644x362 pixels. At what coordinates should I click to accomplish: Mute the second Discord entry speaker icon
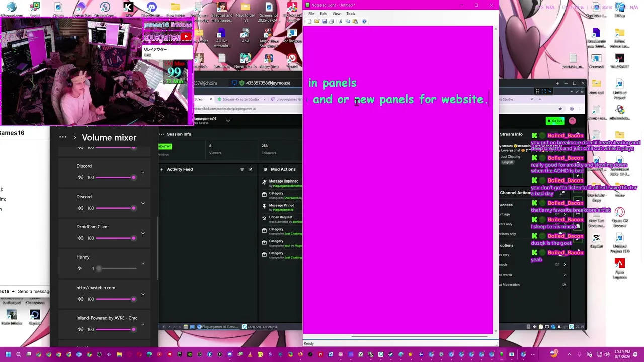[x=80, y=208]
